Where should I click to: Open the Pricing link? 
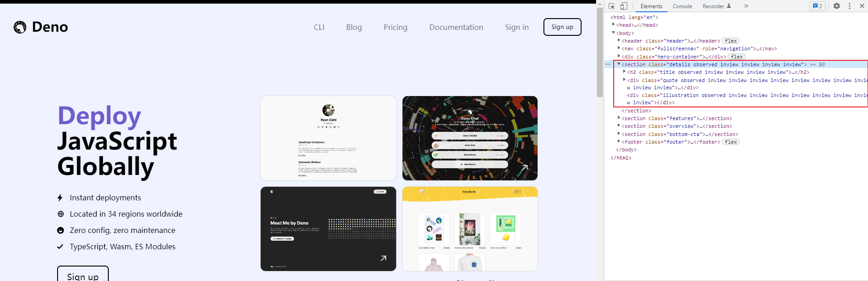click(x=395, y=27)
